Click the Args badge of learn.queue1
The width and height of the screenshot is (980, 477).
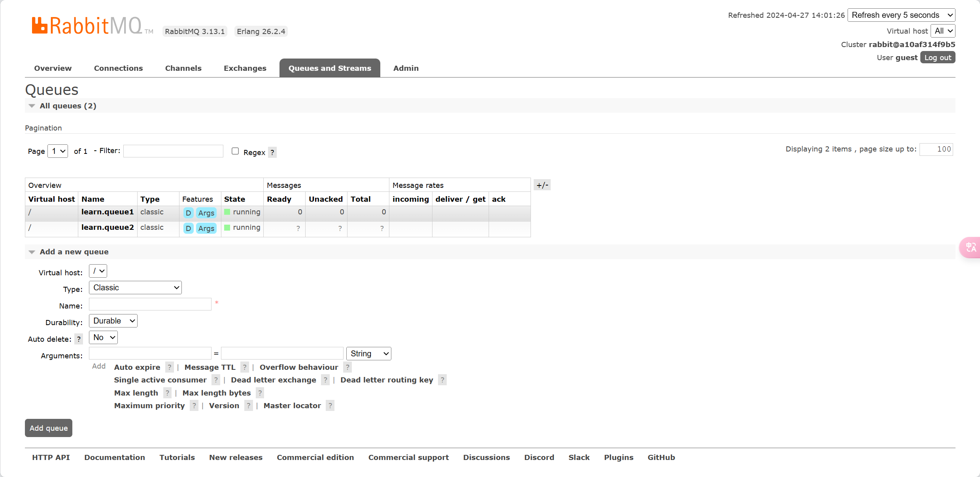click(206, 213)
